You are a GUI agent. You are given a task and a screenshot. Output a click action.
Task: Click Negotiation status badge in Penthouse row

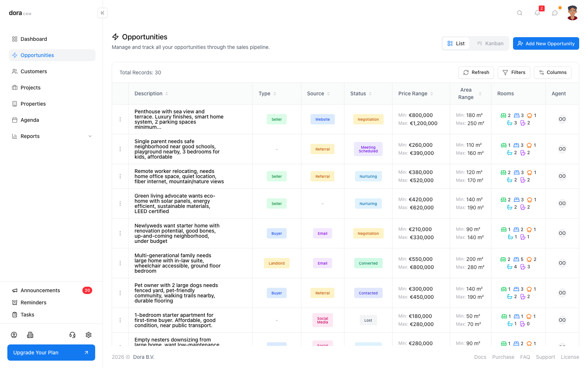point(368,119)
